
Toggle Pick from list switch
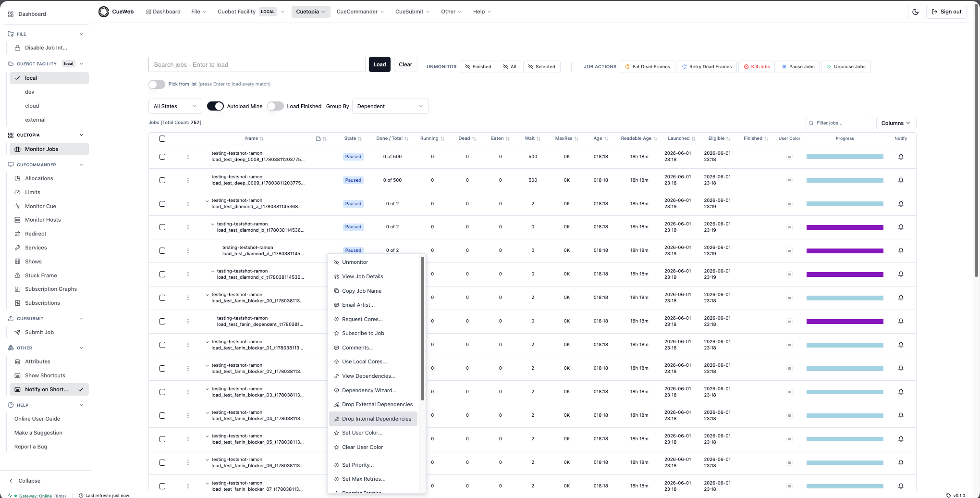(157, 84)
